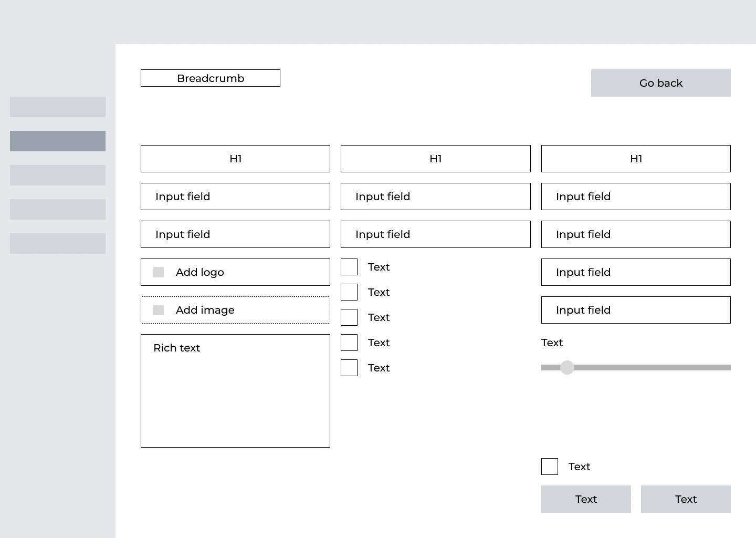Click the Breadcrumb navigation box

[211, 78]
